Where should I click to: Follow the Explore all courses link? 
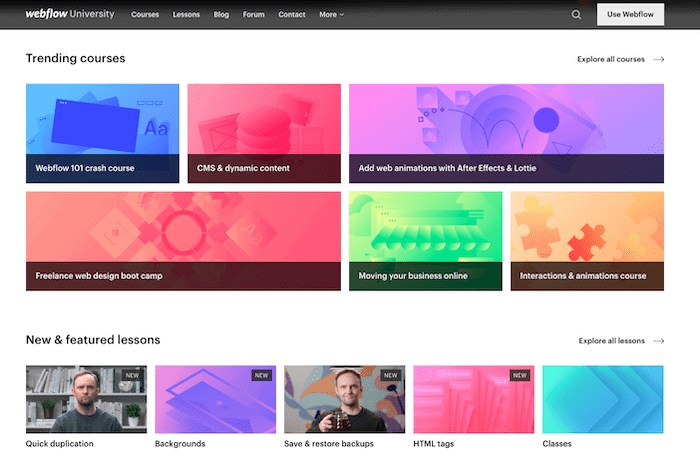point(611,59)
